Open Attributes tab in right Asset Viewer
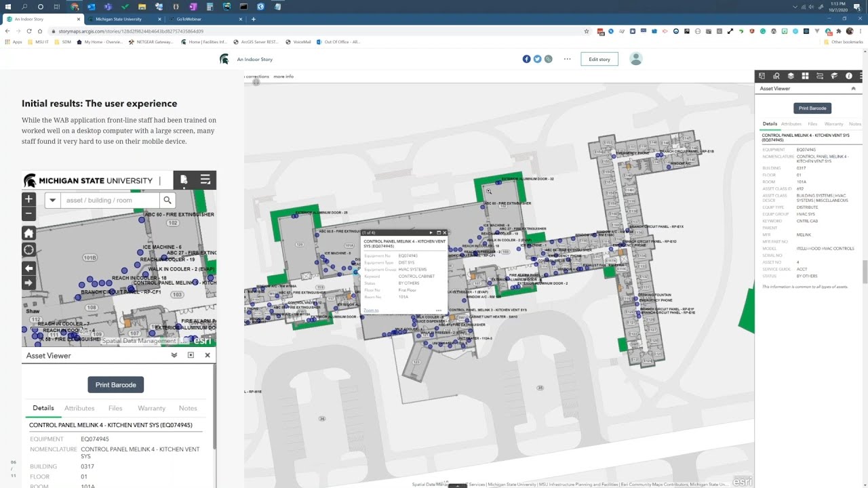Image resolution: width=868 pixels, height=488 pixels. pyautogui.click(x=791, y=124)
